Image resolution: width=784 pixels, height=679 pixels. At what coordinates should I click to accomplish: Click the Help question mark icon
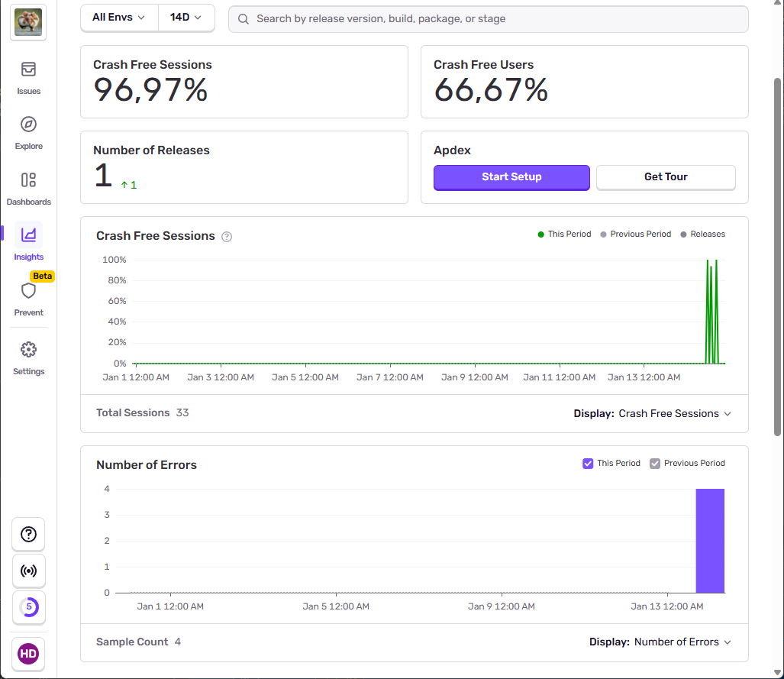tap(28, 534)
